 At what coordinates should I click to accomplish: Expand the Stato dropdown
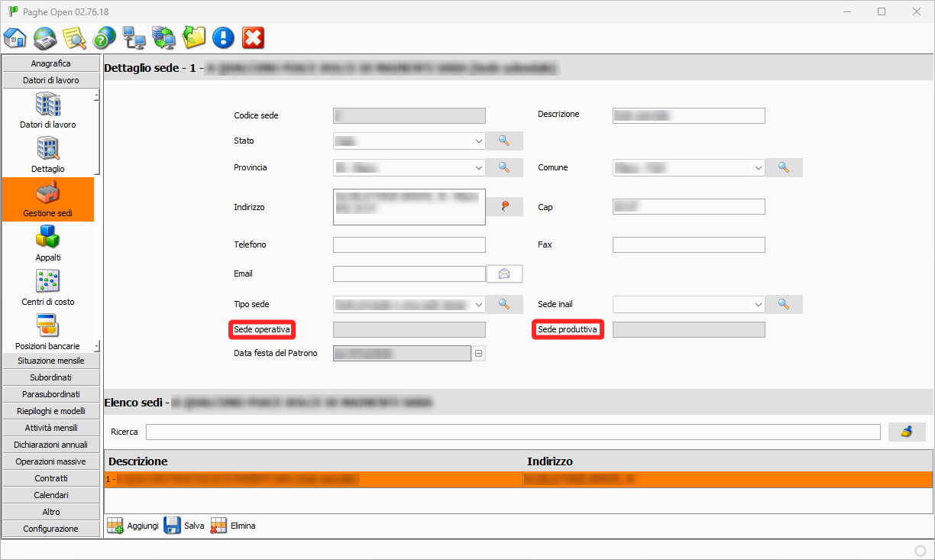coord(479,141)
